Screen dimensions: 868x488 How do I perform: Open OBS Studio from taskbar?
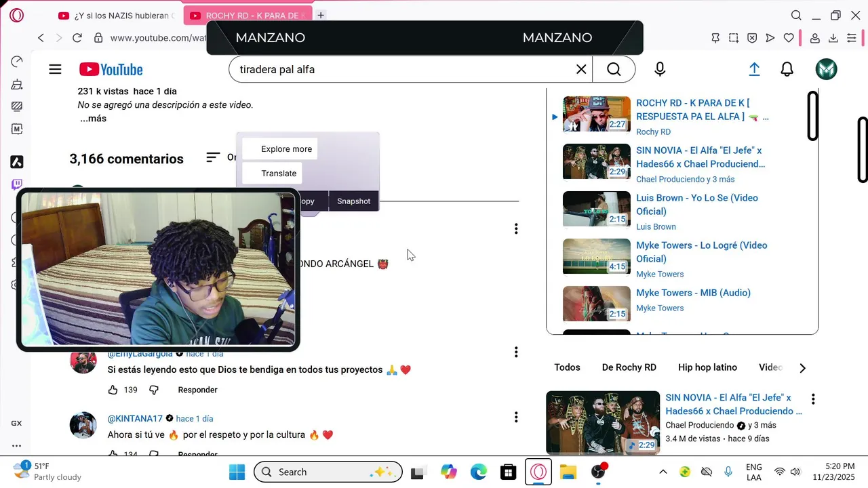point(598,472)
